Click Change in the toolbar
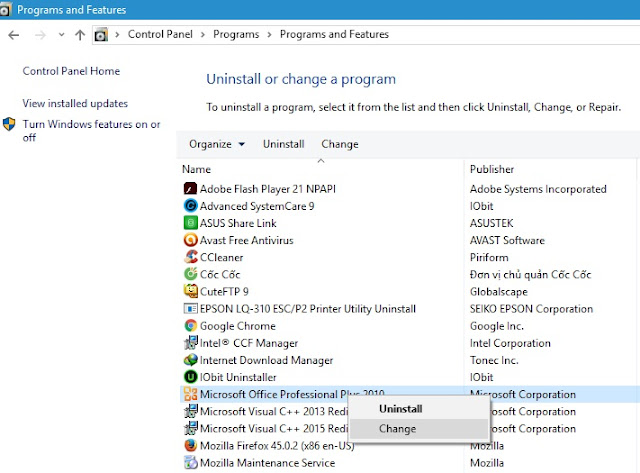The image size is (640, 473). (x=340, y=144)
